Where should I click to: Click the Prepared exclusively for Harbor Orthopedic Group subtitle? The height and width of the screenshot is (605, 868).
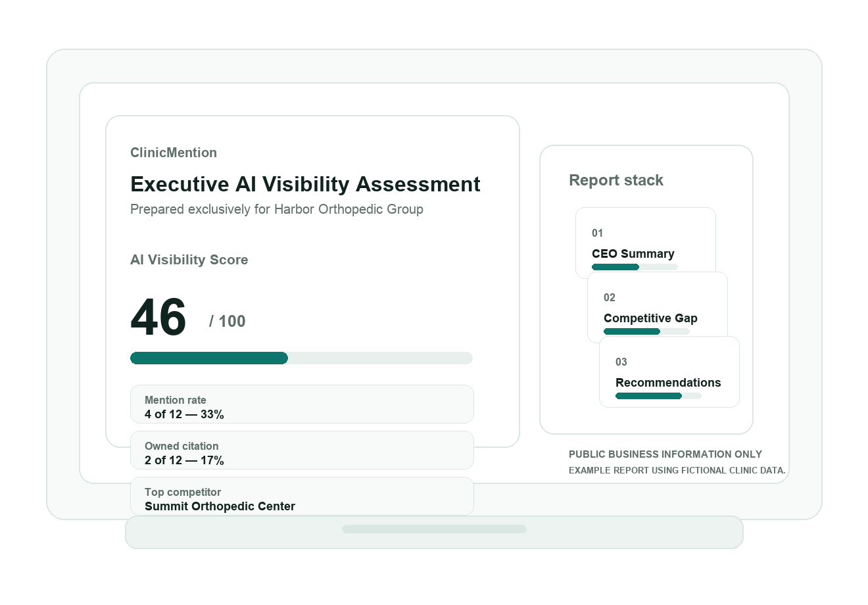[x=277, y=209]
